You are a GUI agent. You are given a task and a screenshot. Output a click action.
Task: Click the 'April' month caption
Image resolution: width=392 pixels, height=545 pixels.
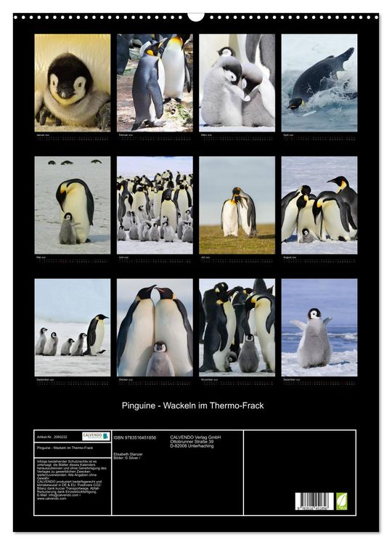click(288, 135)
